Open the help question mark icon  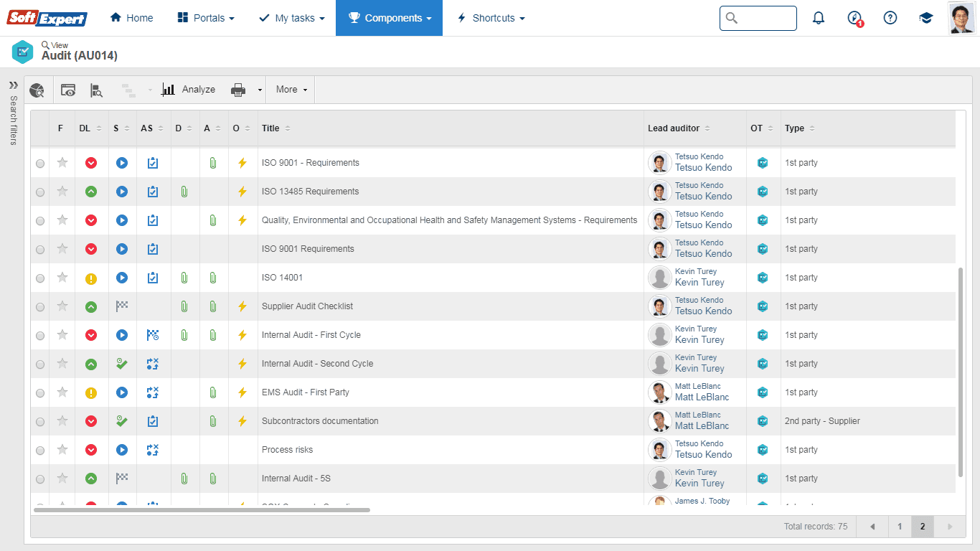tap(890, 18)
